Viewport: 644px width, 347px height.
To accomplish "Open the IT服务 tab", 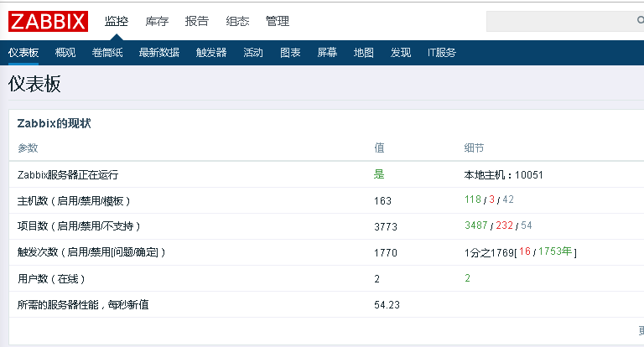I will [x=442, y=53].
